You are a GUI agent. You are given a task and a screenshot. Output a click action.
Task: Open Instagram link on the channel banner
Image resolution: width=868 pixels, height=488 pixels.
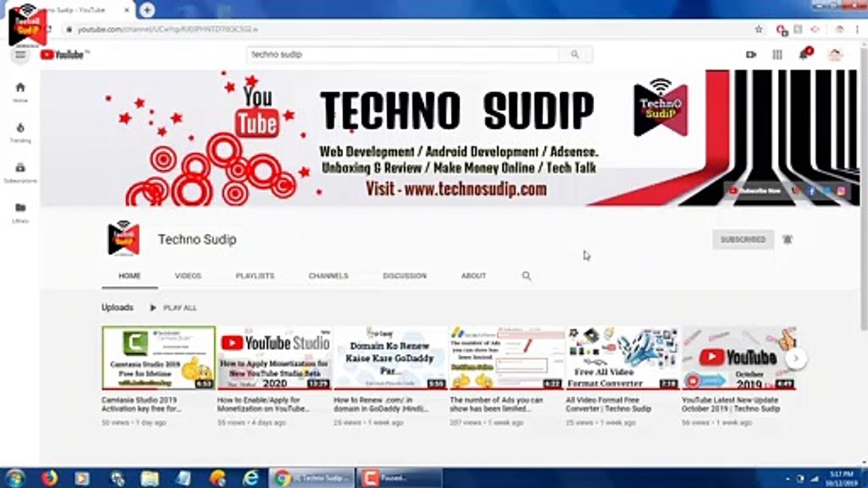[x=842, y=191]
